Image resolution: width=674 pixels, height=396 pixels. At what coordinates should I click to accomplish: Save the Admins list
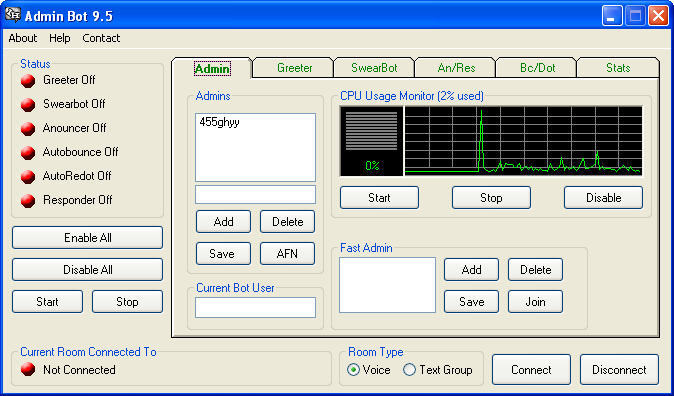click(x=224, y=254)
